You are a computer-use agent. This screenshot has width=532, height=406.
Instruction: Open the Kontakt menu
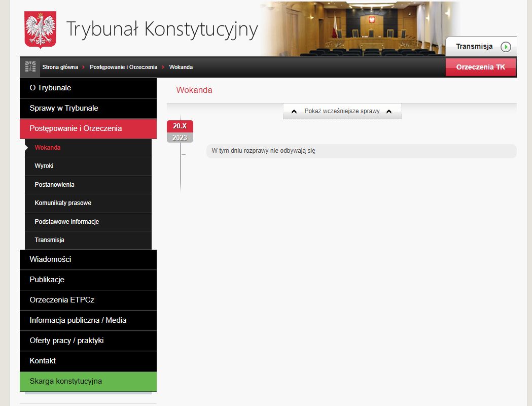click(88, 361)
